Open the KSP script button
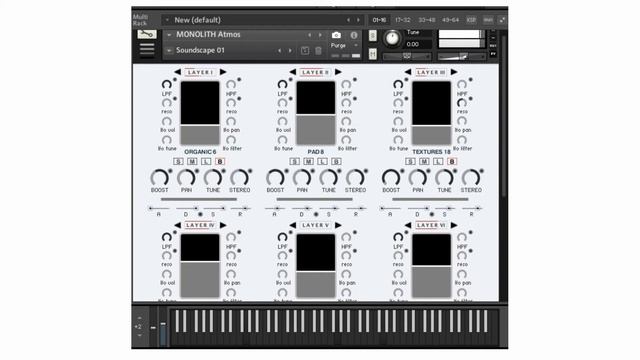The width and height of the screenshot is (640, 360). 471,20
